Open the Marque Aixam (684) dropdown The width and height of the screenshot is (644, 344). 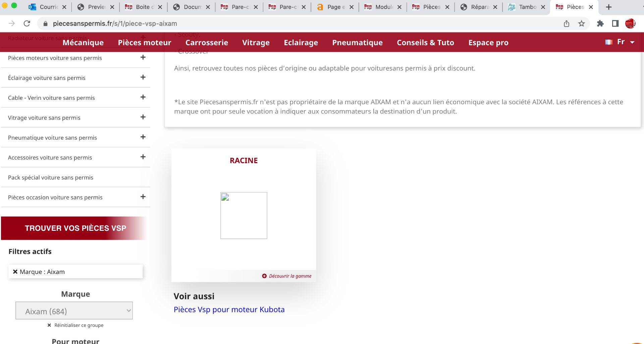74,311
